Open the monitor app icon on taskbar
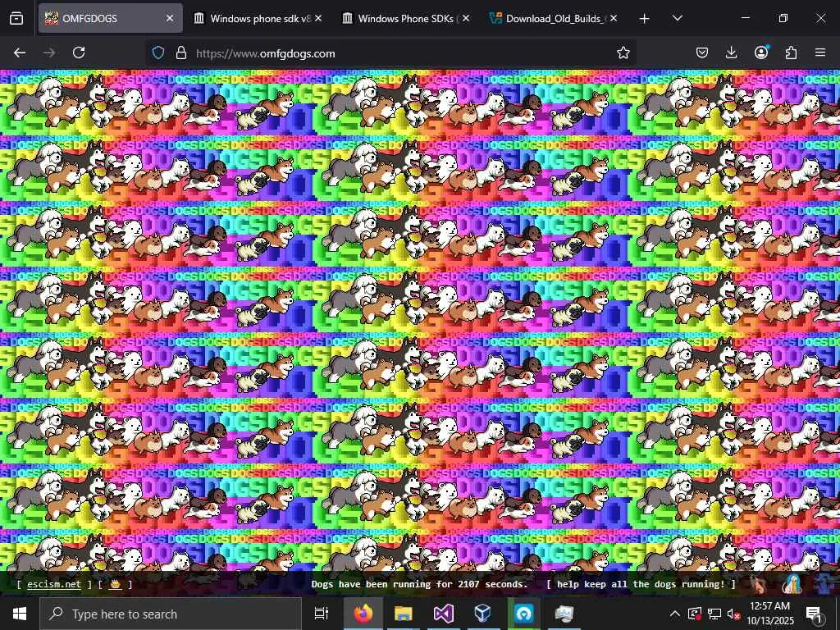The image size is (840, 630). point(563,614)
